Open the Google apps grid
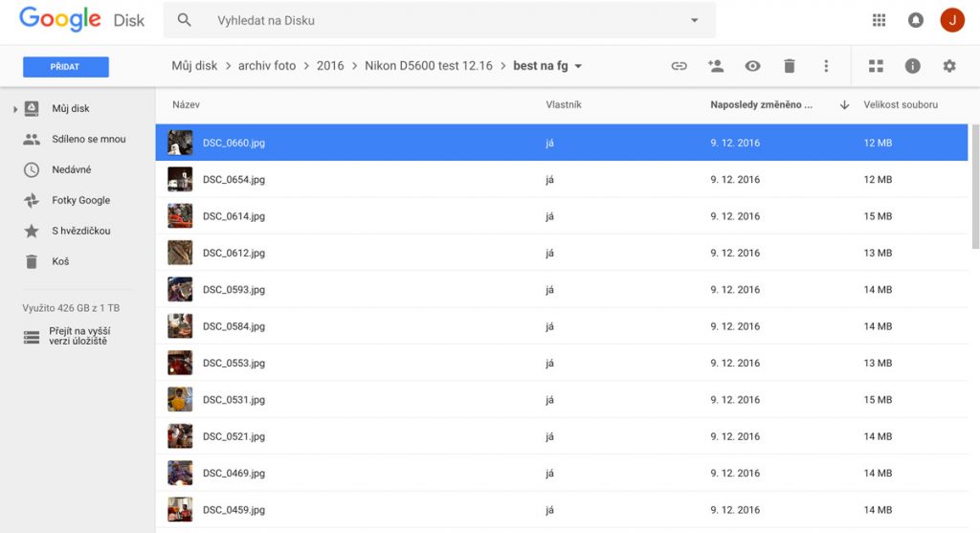The image size is (980, 533). (879, 20)
